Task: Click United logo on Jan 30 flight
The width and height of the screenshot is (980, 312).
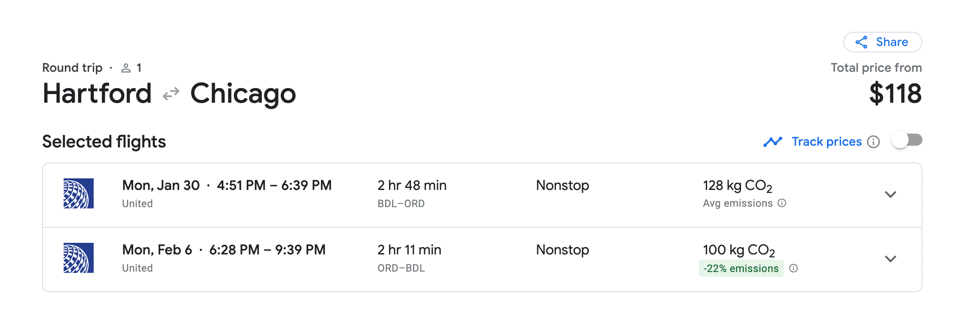Action: [79, 193]
